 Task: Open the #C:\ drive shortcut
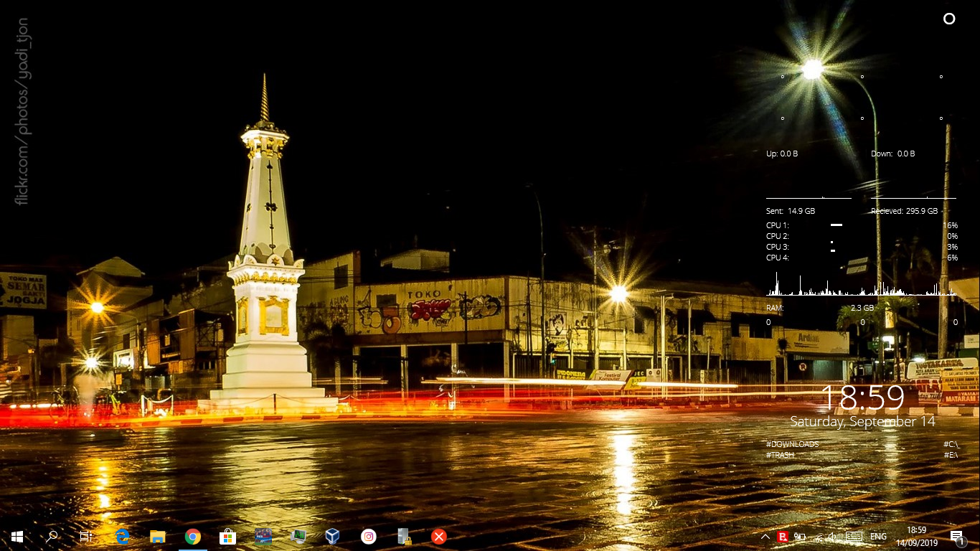point(951,444)
